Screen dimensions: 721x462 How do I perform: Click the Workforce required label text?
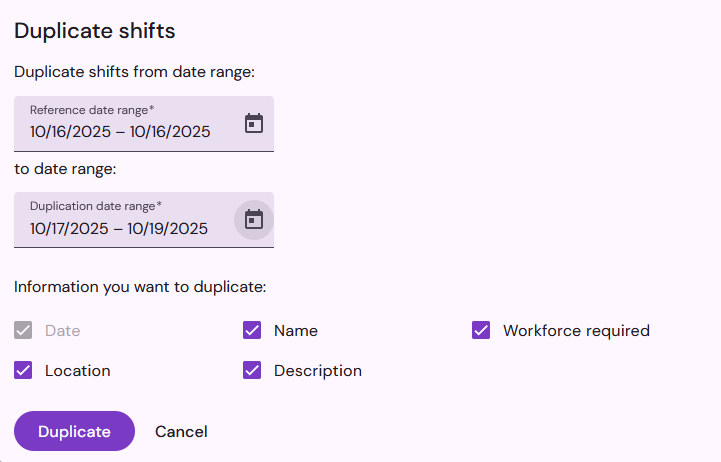pyautogui.click(x=576, y=331)
